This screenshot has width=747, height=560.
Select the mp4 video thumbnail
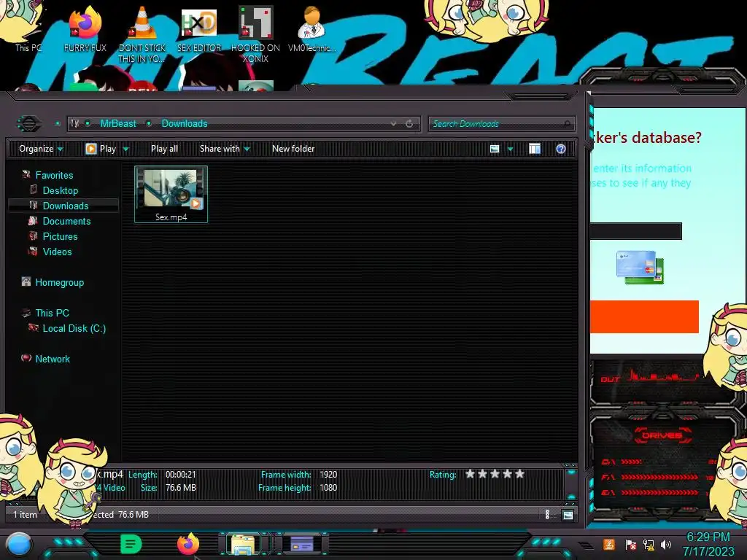click(x=171, y=194)
